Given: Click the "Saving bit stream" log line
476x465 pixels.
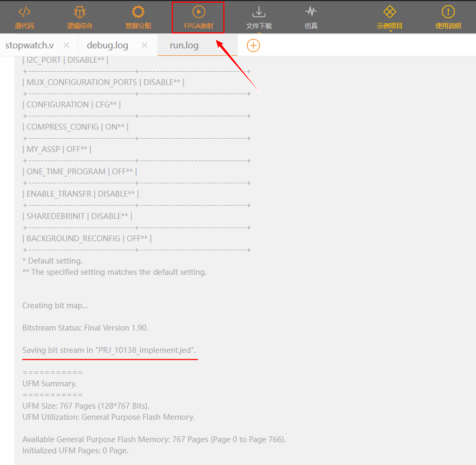Looking at the screenshot, I should point(109,350).
